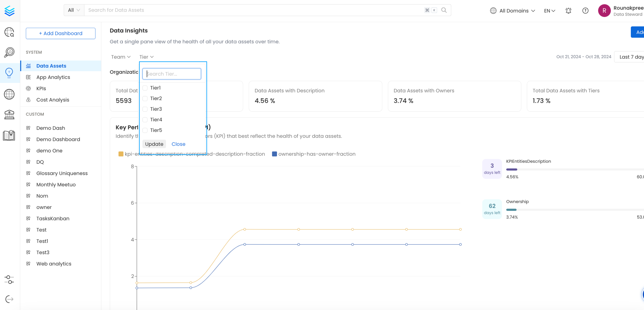Click the Update button in tier filter
644x310 pixels.
coord(154,144)
